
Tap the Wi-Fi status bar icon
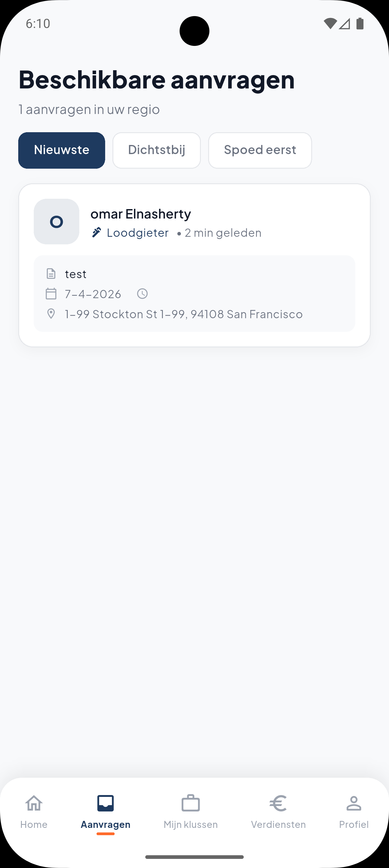tap(330, 24)
